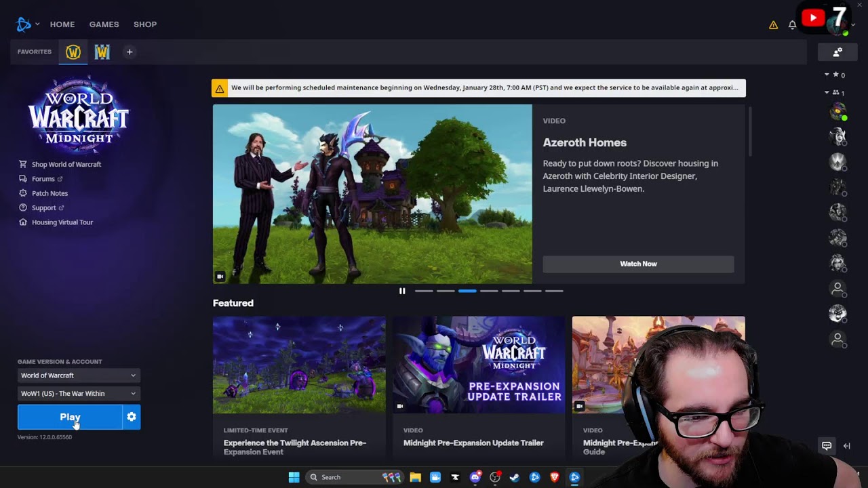Image resolution: width=868 pixels, height=488 pixels.
Task: Open the Windows Start menu
Action: coord(294,477)
